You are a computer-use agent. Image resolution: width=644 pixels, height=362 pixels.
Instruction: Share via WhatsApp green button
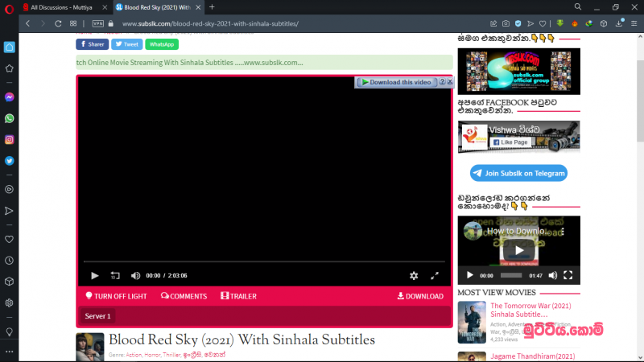point(162,44)
